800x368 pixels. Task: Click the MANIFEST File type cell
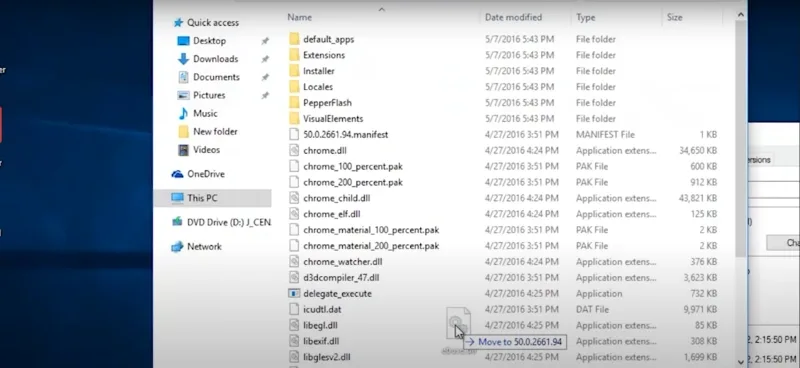point(605,135)
